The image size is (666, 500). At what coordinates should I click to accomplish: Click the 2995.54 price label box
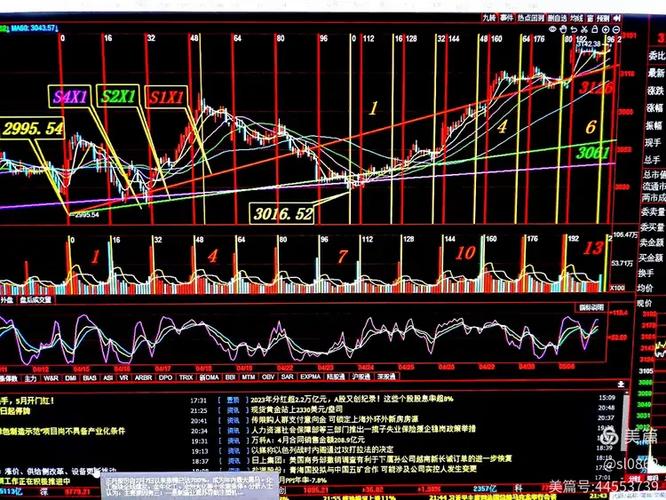click(33, 129)
